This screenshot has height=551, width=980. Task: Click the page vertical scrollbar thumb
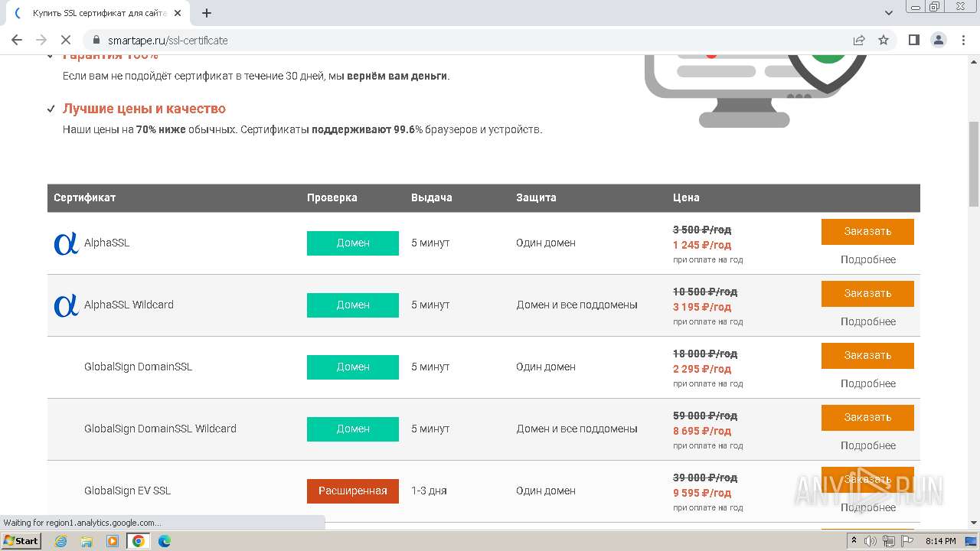(x=974, y=164)
